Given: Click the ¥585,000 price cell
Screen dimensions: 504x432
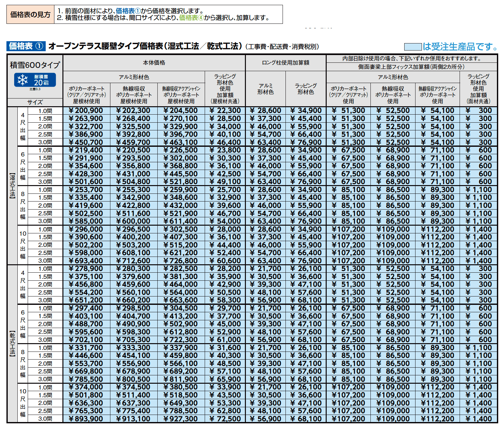Looking at the screenshot, I should coord(86,221).
